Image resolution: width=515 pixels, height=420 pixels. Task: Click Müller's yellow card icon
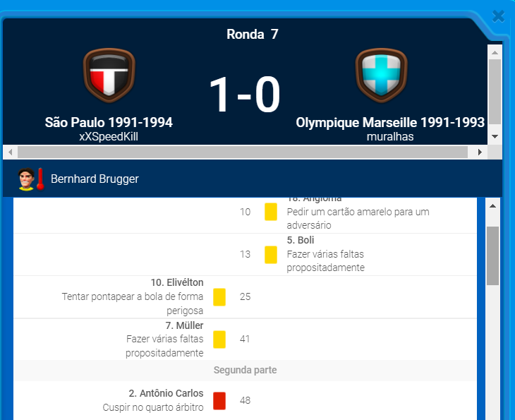point(219,339)
